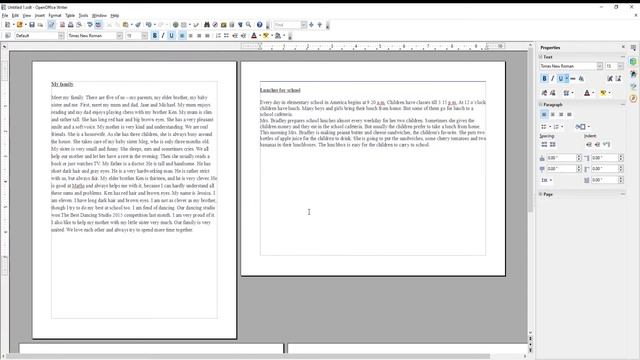Click the Paste icon in toolbar
640x360 pixels.
point(126,25)
